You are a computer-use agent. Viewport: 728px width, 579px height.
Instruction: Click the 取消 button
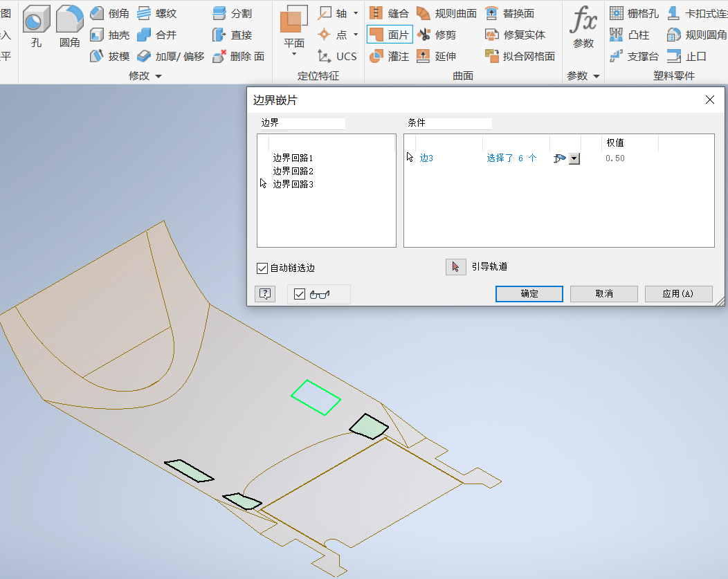click(604, 294)
